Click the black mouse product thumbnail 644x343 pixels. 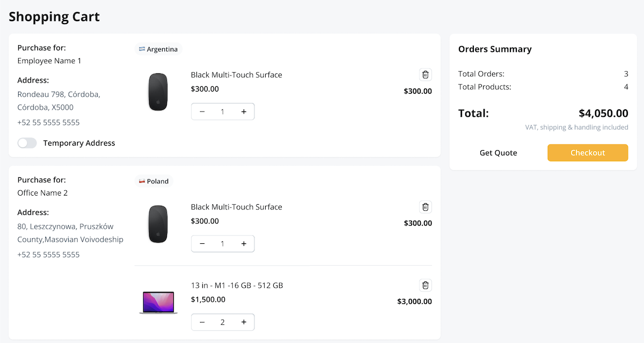click(x=157, y=92)
